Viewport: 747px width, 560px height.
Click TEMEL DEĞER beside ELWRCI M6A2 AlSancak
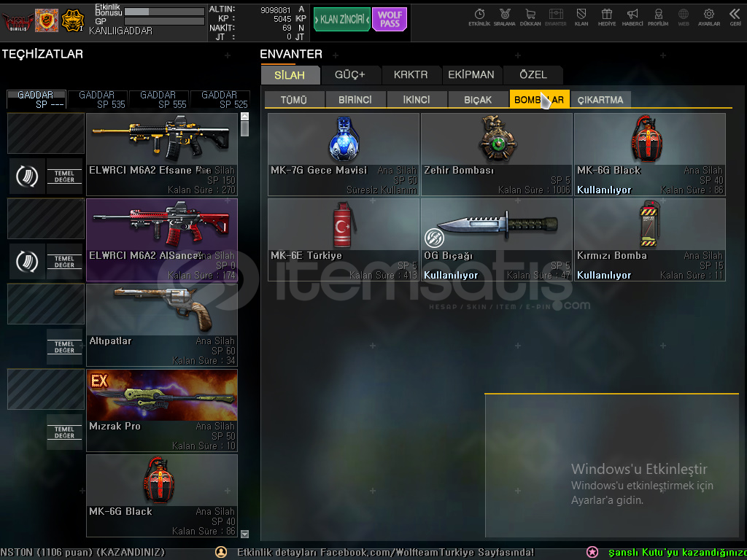coord(64,262)
